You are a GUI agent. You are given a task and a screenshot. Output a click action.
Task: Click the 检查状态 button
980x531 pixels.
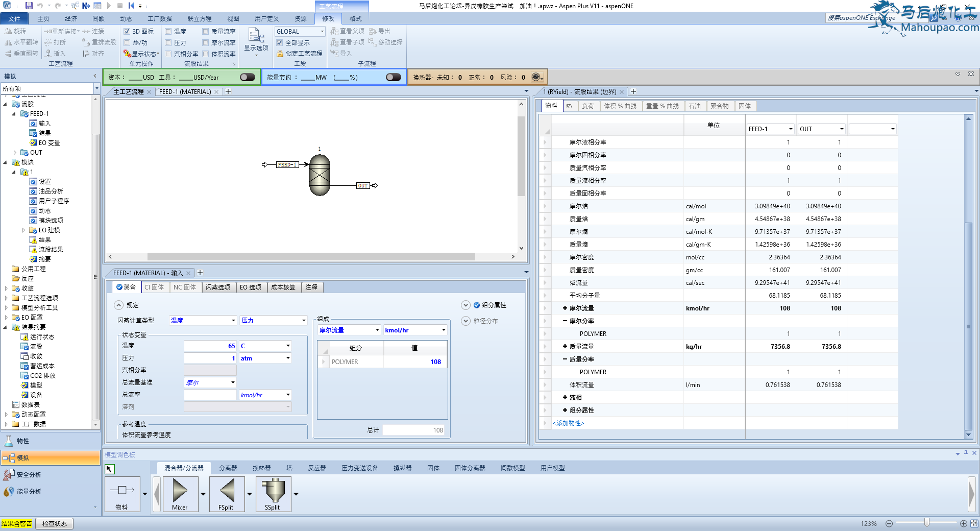pos(55,523)
